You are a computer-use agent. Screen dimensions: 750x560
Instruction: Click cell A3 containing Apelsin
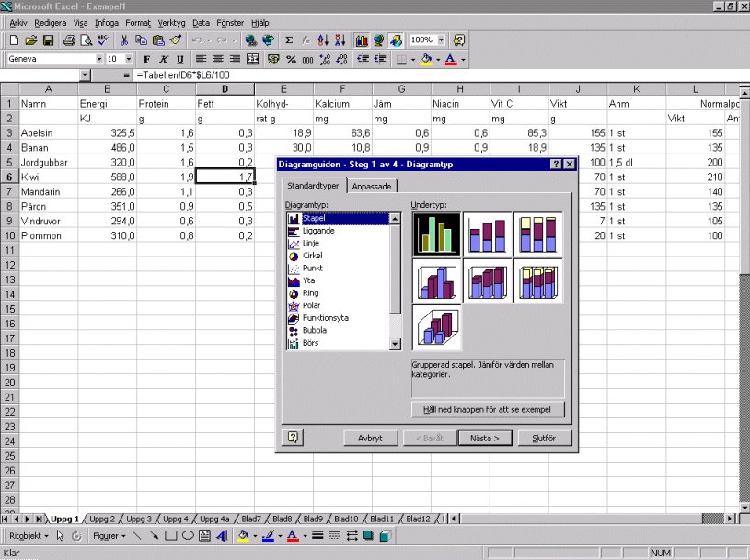coord(48,133)
